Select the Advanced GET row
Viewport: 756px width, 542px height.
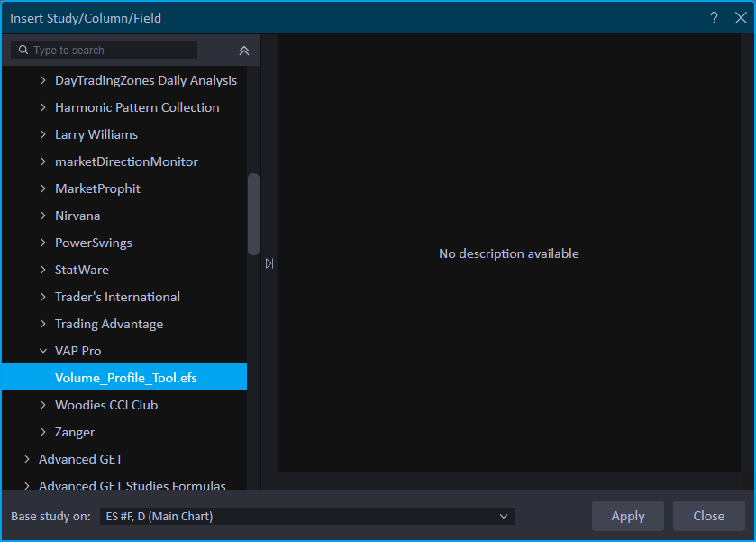click(x=124, y=459)
